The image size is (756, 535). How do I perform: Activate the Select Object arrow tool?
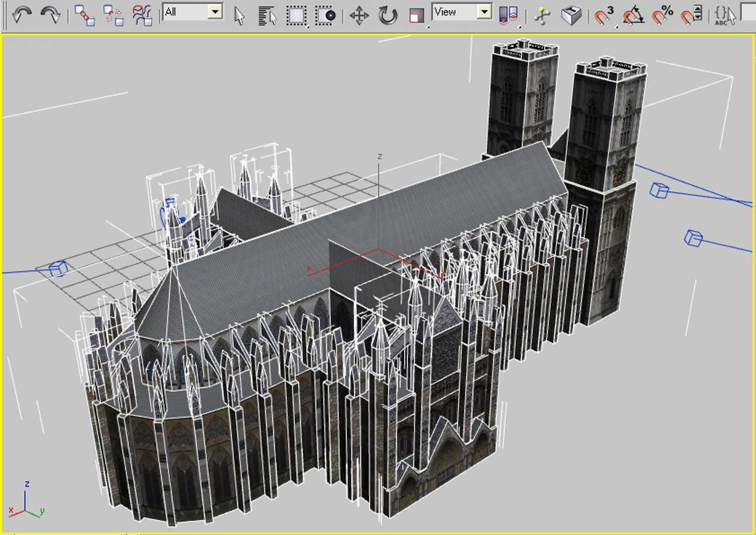239,15
